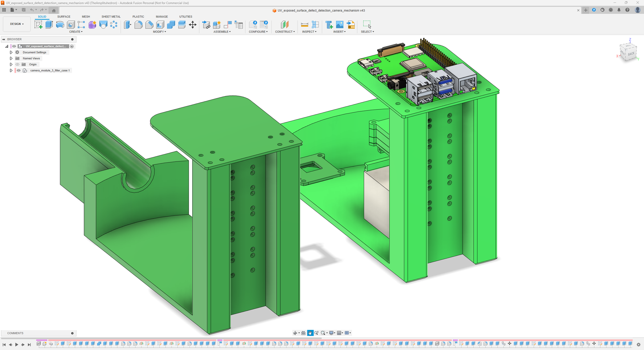The height and width of the screenshot is (350, 644).
Task: Select the Create Form tool
Action: click(x=92, y=25)
